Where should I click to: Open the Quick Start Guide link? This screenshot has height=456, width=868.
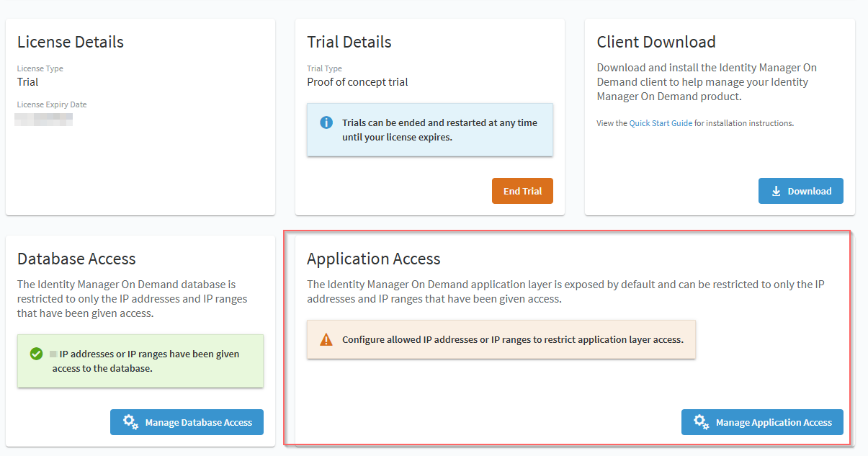(x=661, y=123)
